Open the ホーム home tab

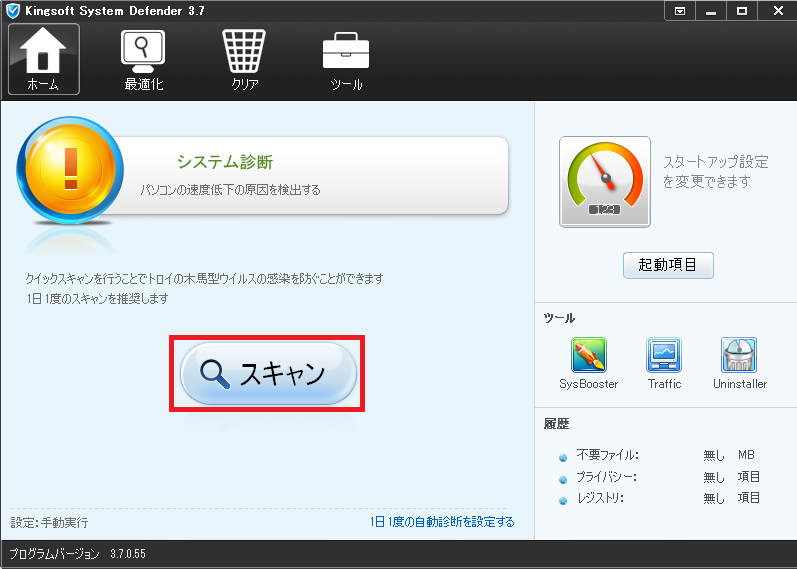coord(43,59)
